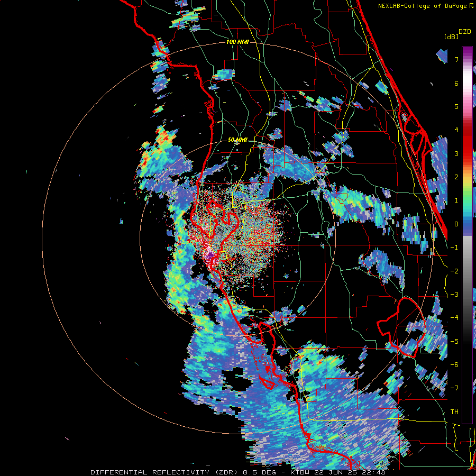Click the 7 value on color scale
The width and height of the screenshot is (476, 476).
click(x=456, y=59)
